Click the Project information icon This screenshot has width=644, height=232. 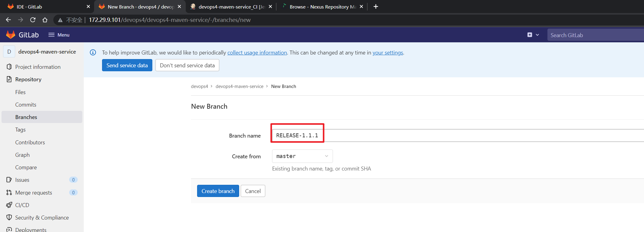[x=9, y=67]
